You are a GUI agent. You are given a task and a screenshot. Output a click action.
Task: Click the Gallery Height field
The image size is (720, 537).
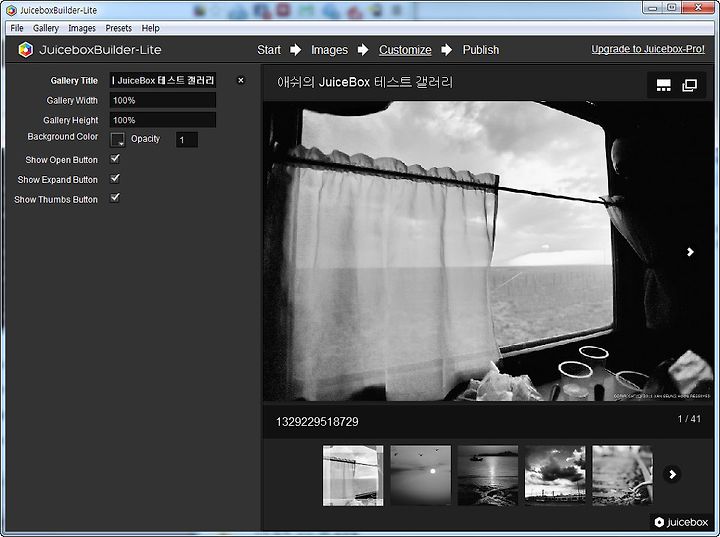(163, 120)
